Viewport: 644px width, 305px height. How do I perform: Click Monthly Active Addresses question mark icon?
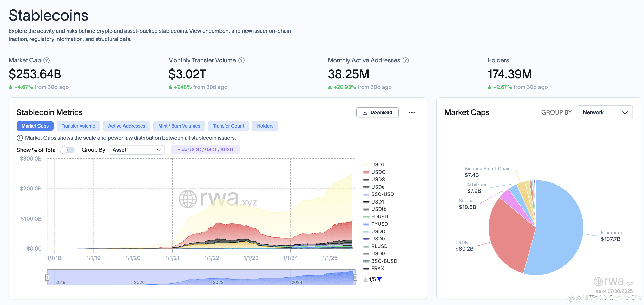[x=406, y=60]
